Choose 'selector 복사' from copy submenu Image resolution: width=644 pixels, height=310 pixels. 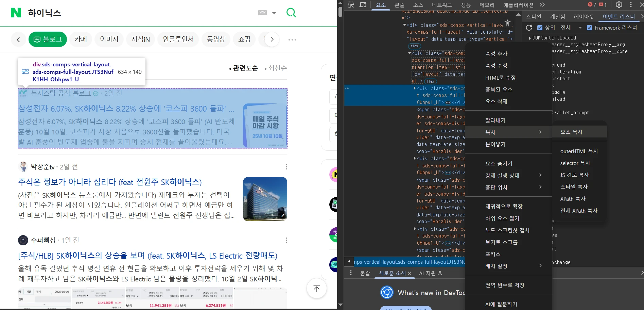pos(575,163)
